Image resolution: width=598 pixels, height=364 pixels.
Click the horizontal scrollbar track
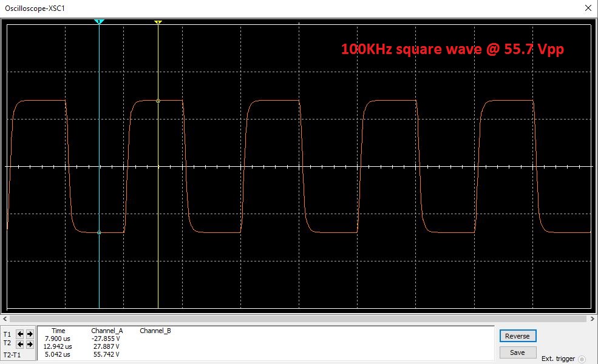(x=298, y=318)
